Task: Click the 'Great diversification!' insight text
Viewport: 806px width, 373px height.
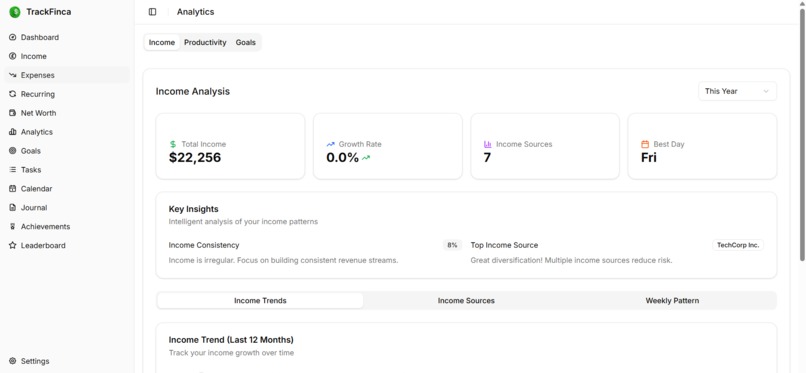Action: pyautogui.click(x=571, y=260)
